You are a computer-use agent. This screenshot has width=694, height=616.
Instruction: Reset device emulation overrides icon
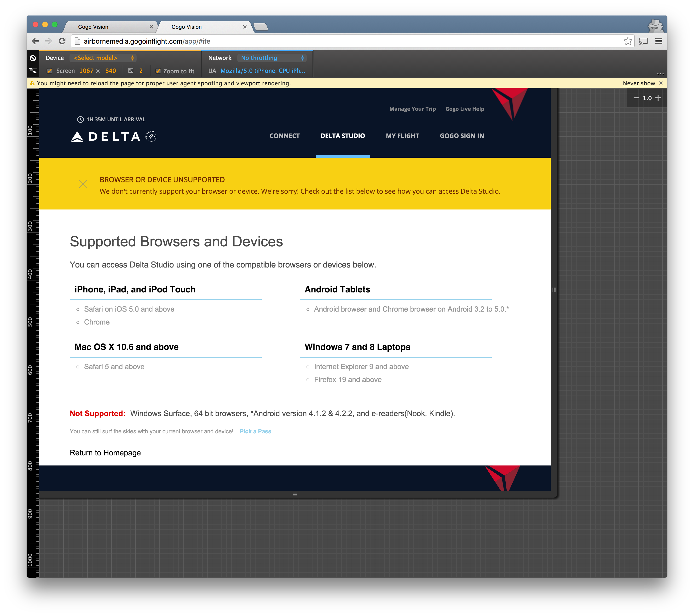coord(33,58)
